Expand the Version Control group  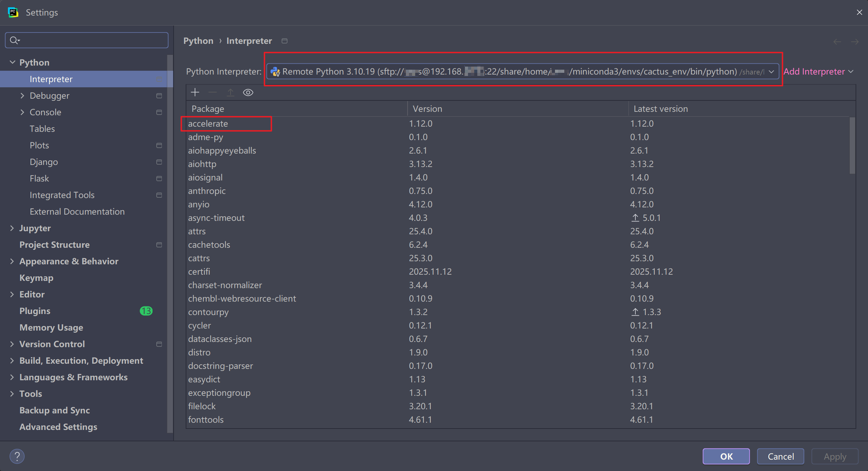pos(12,344)
